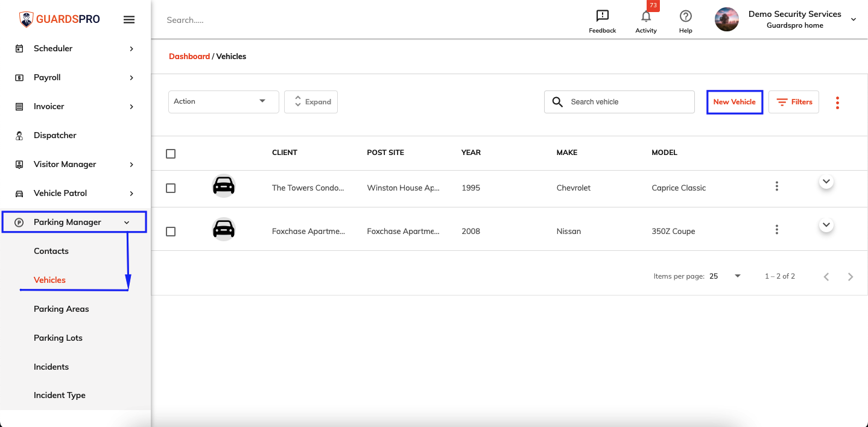
Task: Go to the next page using the arrow
Action: 851,277
